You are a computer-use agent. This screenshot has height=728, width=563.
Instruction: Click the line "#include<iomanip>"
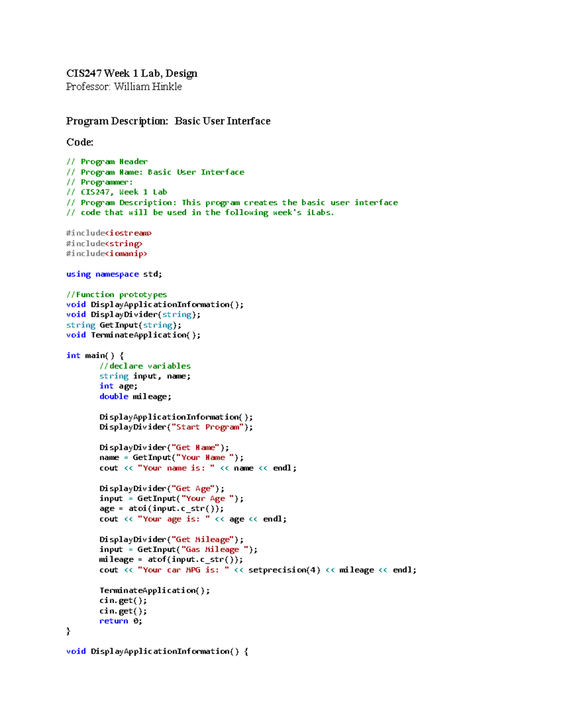107,254
